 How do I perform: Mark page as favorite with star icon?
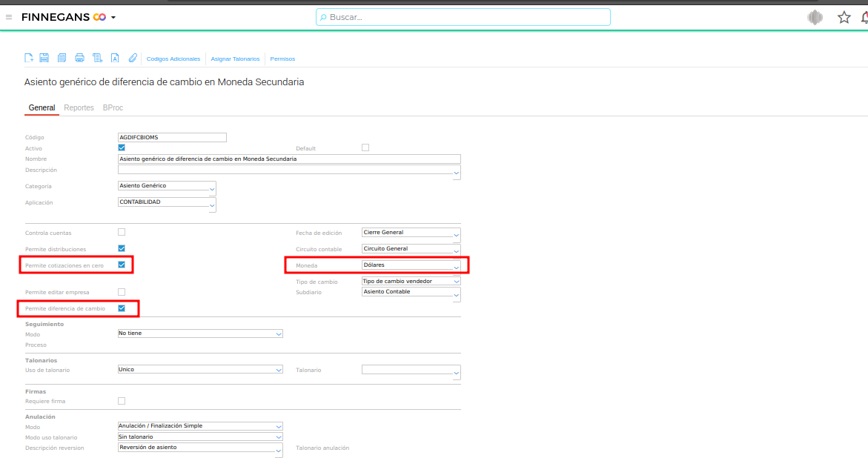844,17
